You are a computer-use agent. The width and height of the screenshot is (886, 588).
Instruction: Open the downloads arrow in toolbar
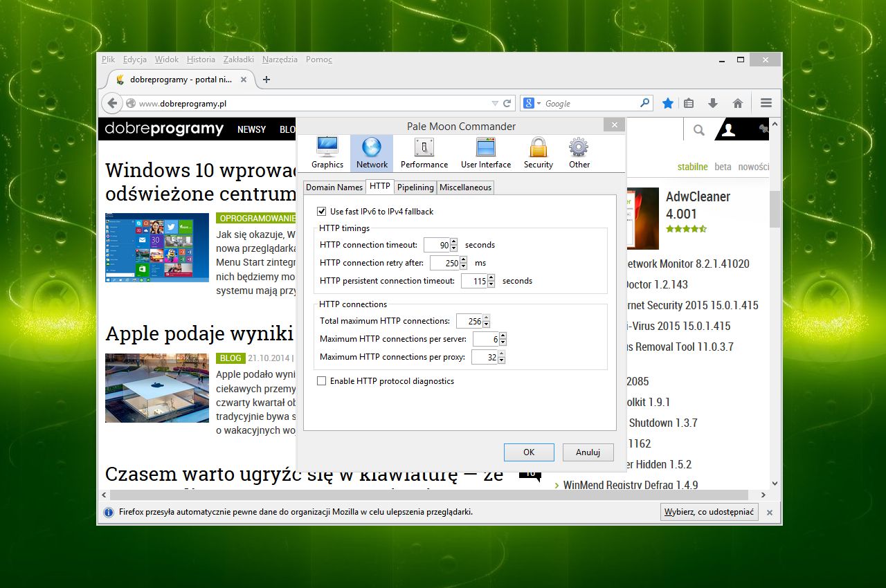(713, 103)
